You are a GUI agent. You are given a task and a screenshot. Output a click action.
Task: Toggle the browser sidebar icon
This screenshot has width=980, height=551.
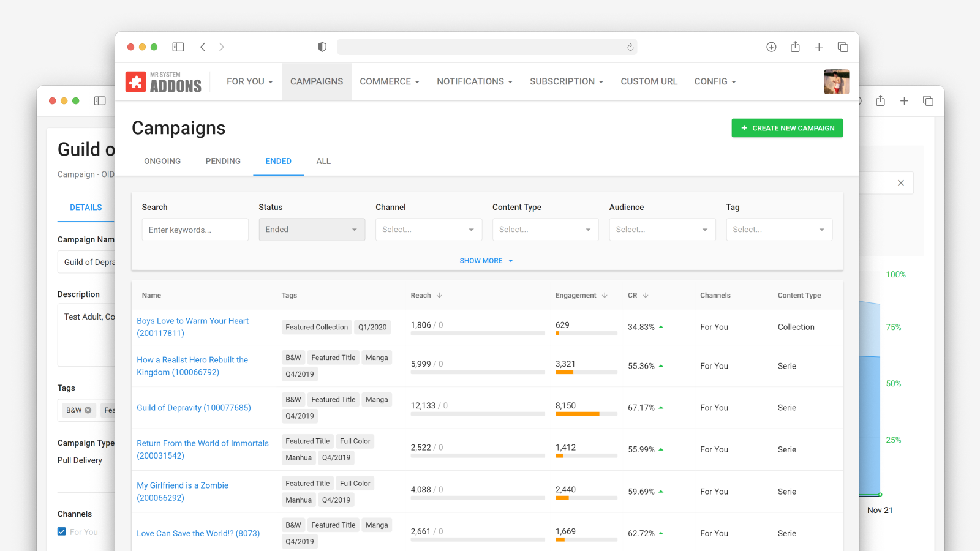(x=178, y=47)
